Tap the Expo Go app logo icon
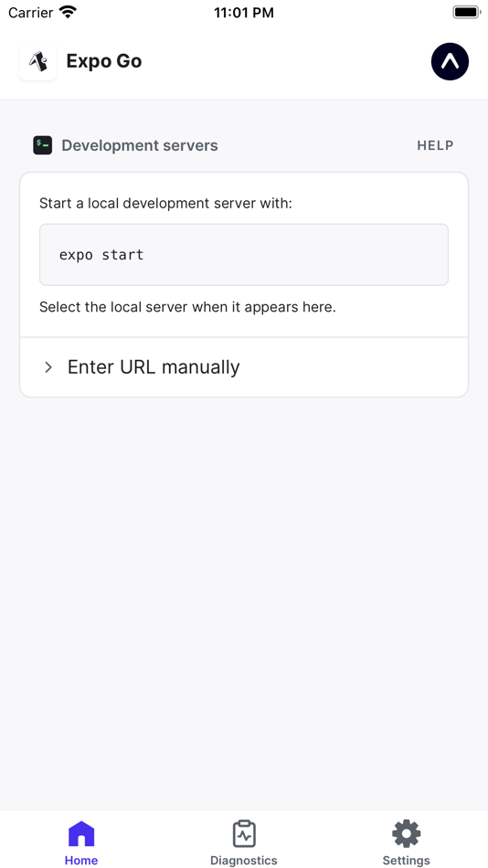 point(38,61)
